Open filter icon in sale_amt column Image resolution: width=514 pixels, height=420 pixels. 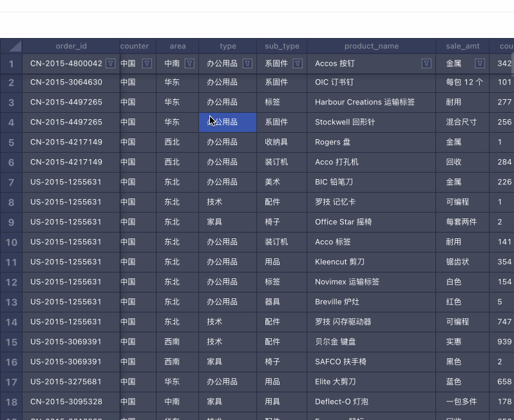(480, 64)
